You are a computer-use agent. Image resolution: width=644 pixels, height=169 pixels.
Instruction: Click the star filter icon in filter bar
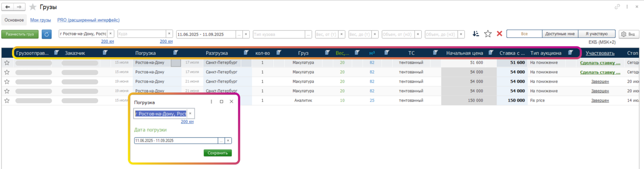488,34
